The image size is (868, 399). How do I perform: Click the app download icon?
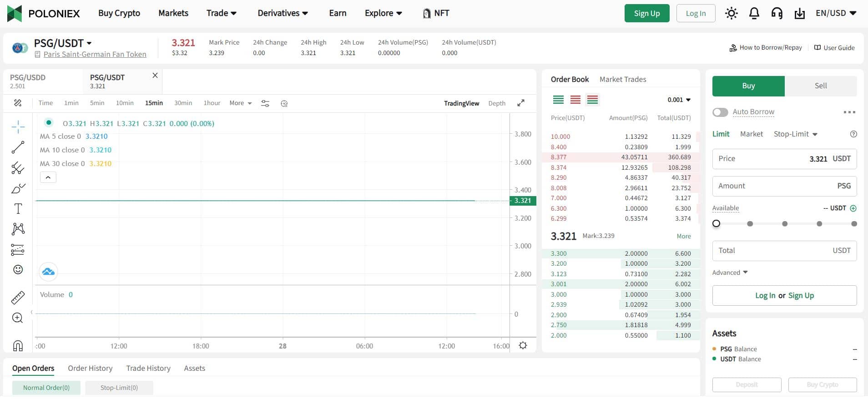click(x=799, y=14)
